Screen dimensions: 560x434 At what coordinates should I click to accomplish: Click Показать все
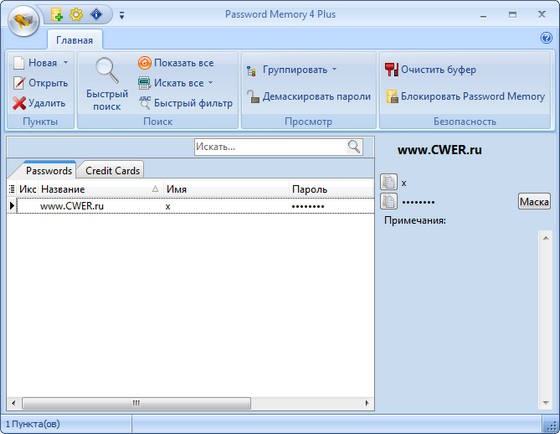tap(176, 63)
